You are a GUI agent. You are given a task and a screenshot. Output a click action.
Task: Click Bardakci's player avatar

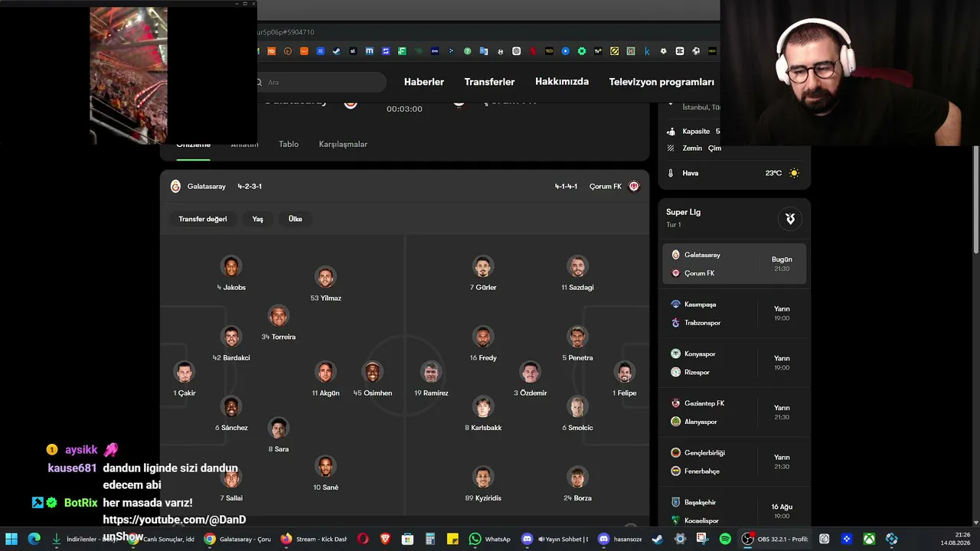click(231, 337)
